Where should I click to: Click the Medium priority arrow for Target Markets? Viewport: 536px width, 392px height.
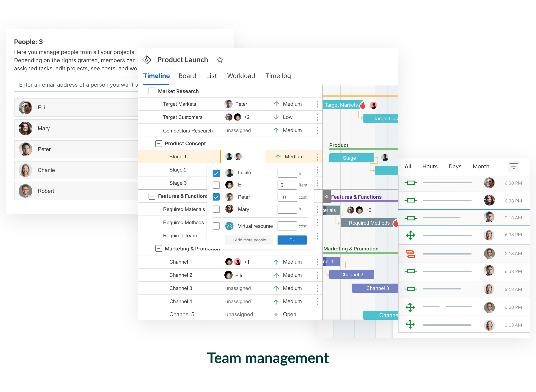pyautogui.click(x=276, y=104)
